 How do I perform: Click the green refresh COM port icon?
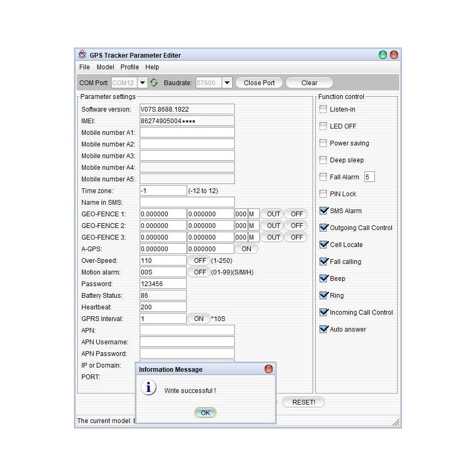[x=154, y=83]
